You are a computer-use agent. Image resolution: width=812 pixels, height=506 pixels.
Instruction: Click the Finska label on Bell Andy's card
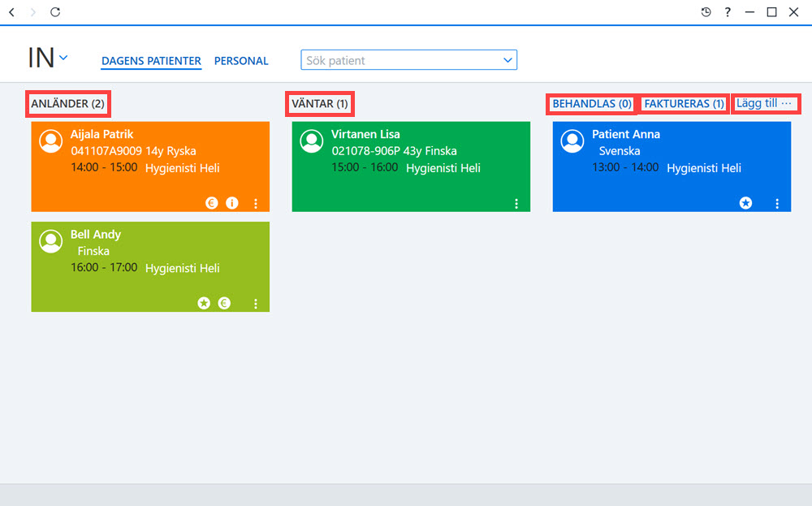(x=93, y=251)
